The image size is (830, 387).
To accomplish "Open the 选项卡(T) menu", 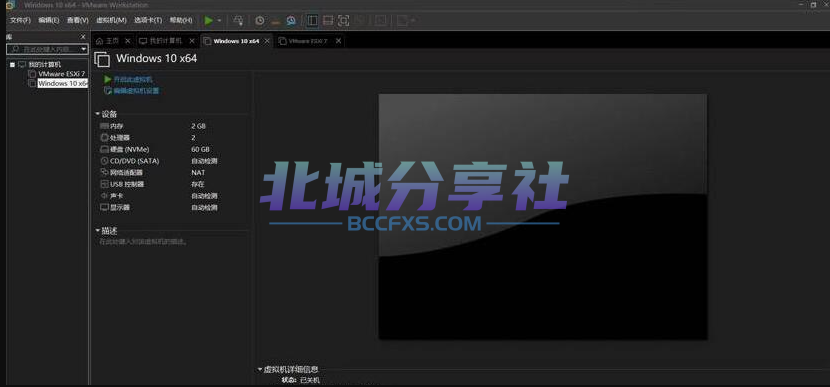I will click(x=148, y=20).
